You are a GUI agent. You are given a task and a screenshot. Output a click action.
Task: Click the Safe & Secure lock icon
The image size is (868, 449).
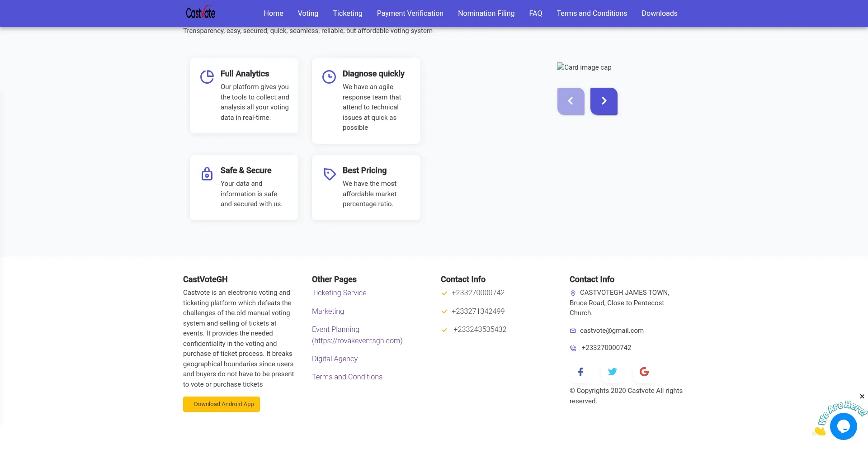coord(207,174)
